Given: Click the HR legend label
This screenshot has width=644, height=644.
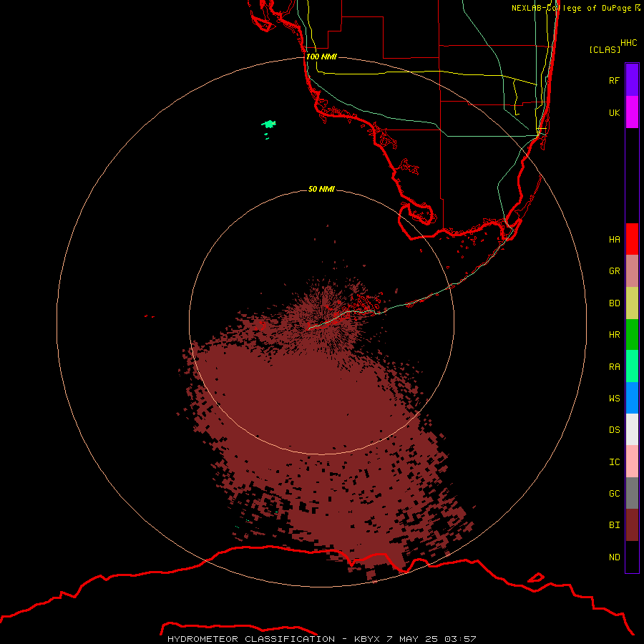Looking at the screenshot, I should [x=614, y=335].
